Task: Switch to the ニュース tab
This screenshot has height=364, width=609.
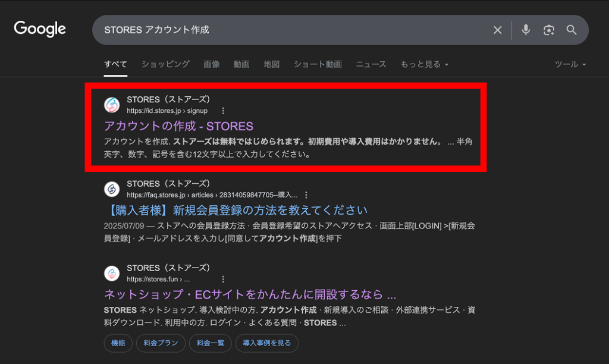Action: [x=371, y=64]
